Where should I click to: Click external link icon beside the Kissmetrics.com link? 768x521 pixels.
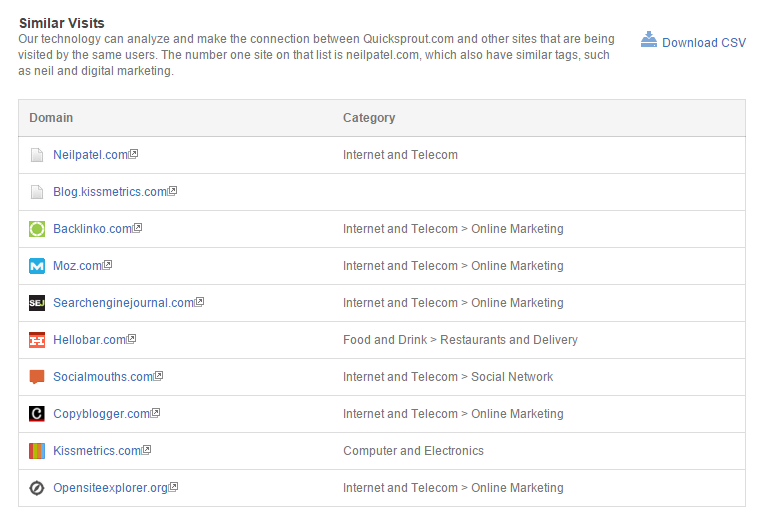tap(146, 450)
